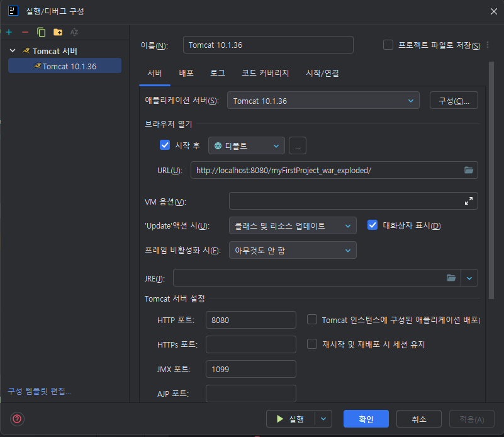Open the 애플리케이션 서버 dropdown

[x=323, y=100]
